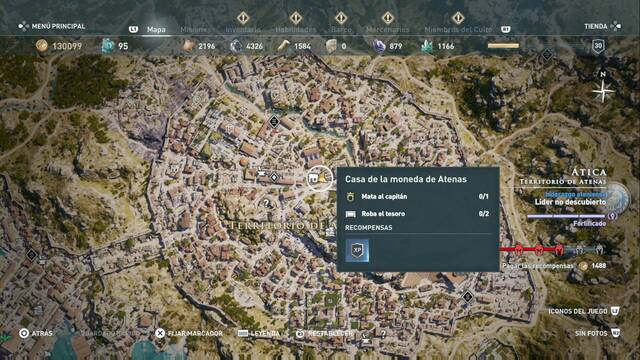
Task: Click 'Líder no descubierto' text
Action: click(x=571, y=202)
